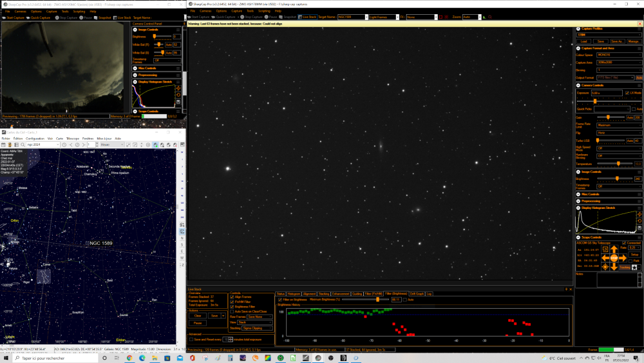Click the star icon beside Tracking

click(x=634, y=268)
